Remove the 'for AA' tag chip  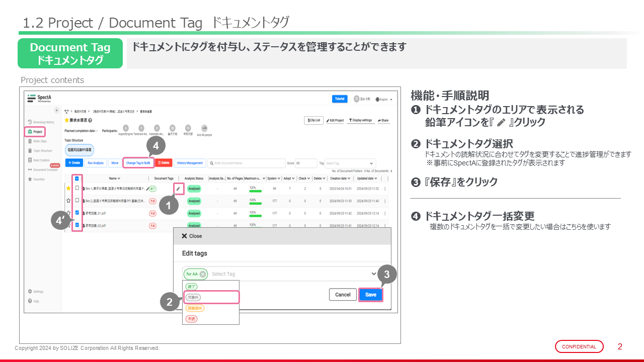(x=202, y=274)
